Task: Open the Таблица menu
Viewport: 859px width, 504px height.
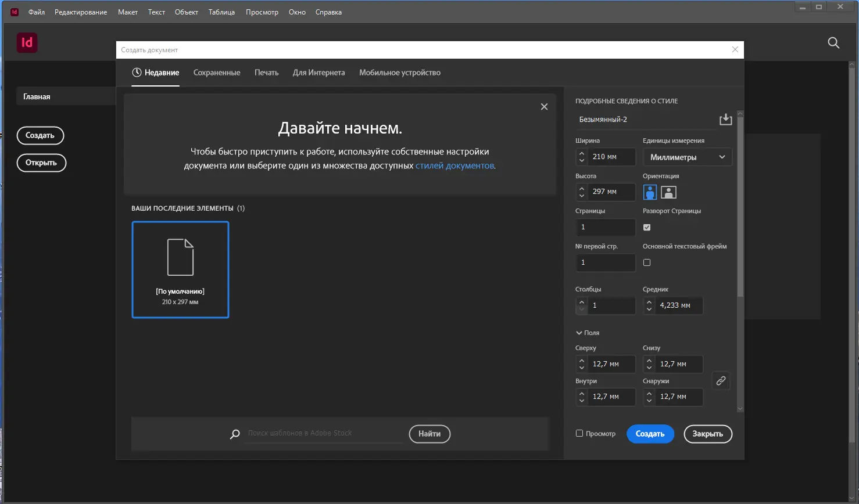Action: 221,12
